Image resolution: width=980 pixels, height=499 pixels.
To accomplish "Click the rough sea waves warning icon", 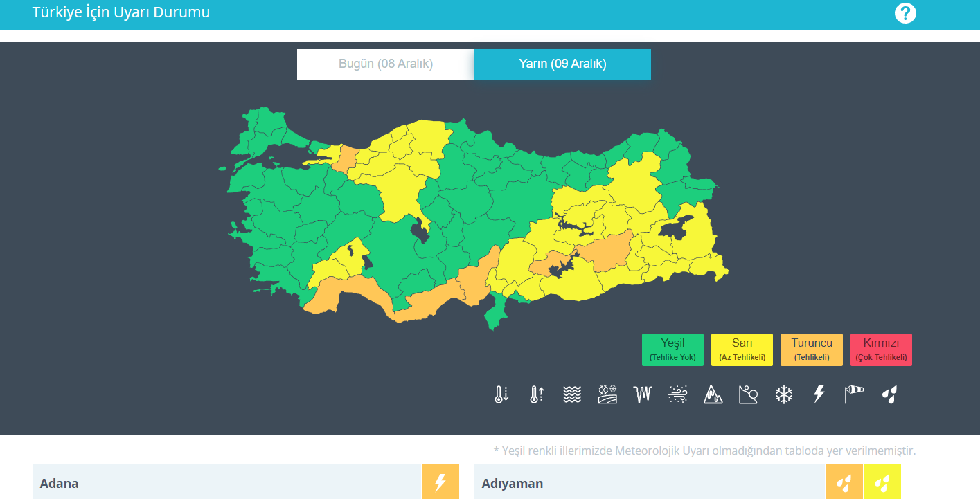I will coord(571,394).
